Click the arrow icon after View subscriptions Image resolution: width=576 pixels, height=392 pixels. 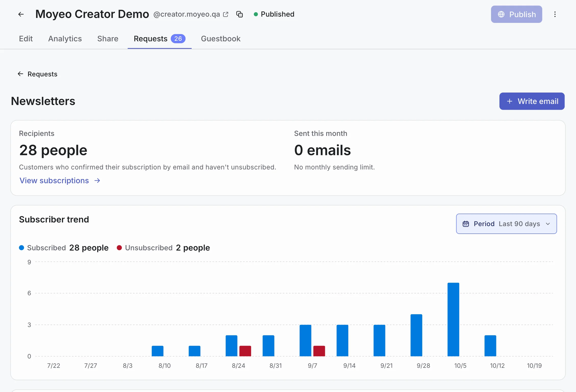97,180
